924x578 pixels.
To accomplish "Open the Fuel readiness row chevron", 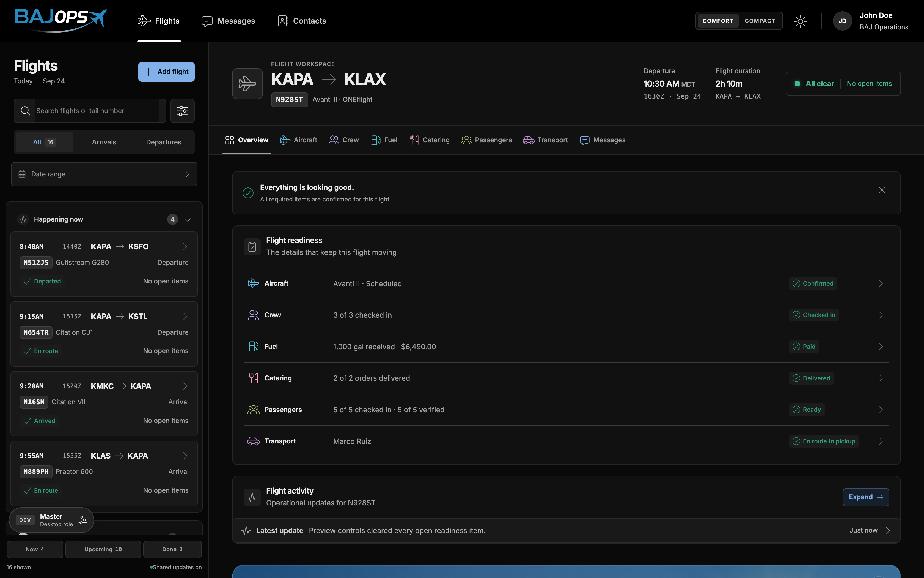I will 881,347.
